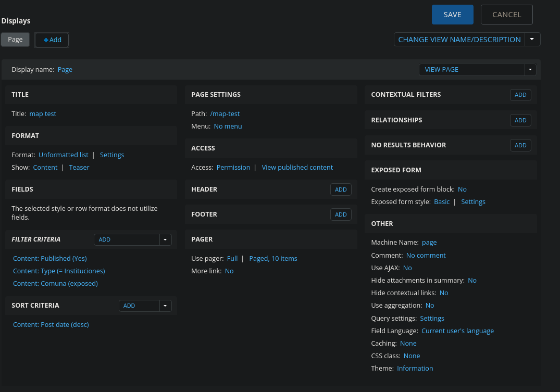Viewport: 560px width, 392px height.
Task: Edit the /map-test path link
Action: pos(225,114)
